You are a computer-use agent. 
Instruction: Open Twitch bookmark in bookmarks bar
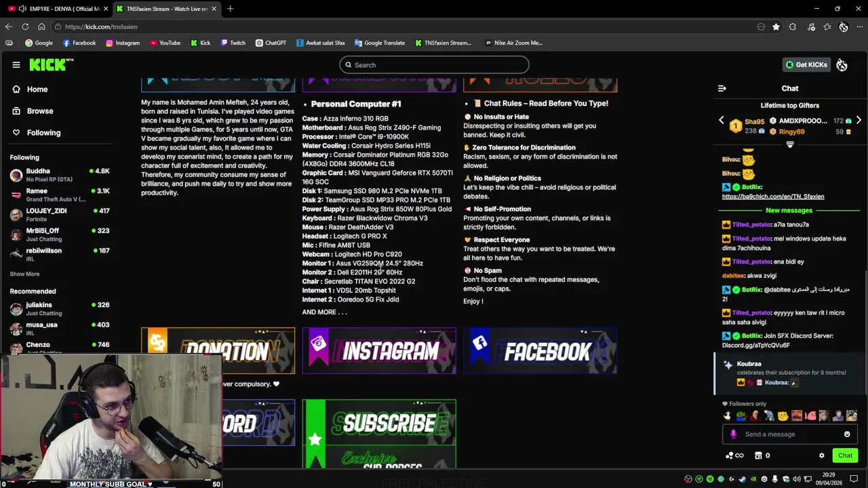[233, 43]
